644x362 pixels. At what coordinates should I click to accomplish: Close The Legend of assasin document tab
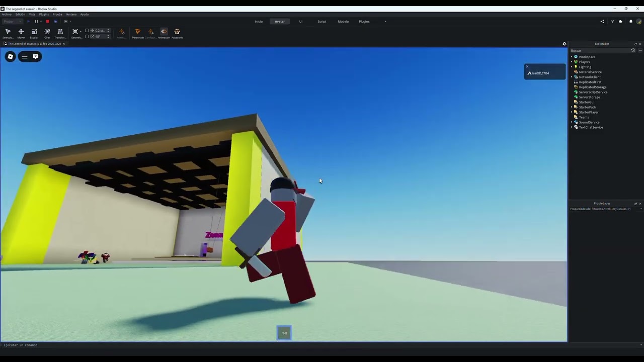pyautogui.click(x=64, y=44)
